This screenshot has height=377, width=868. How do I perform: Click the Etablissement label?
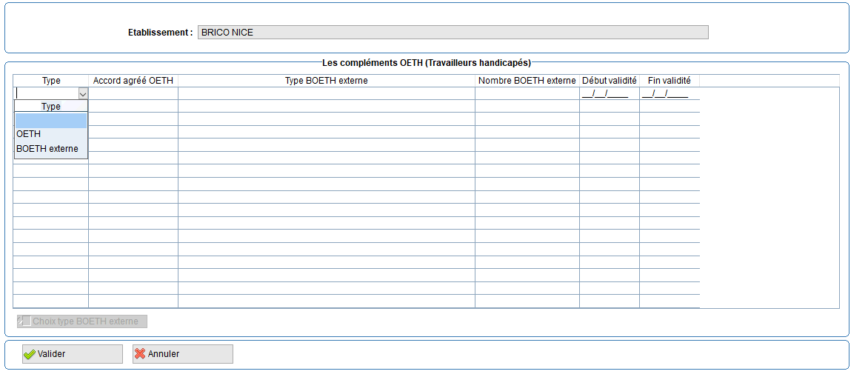(160, 33)
